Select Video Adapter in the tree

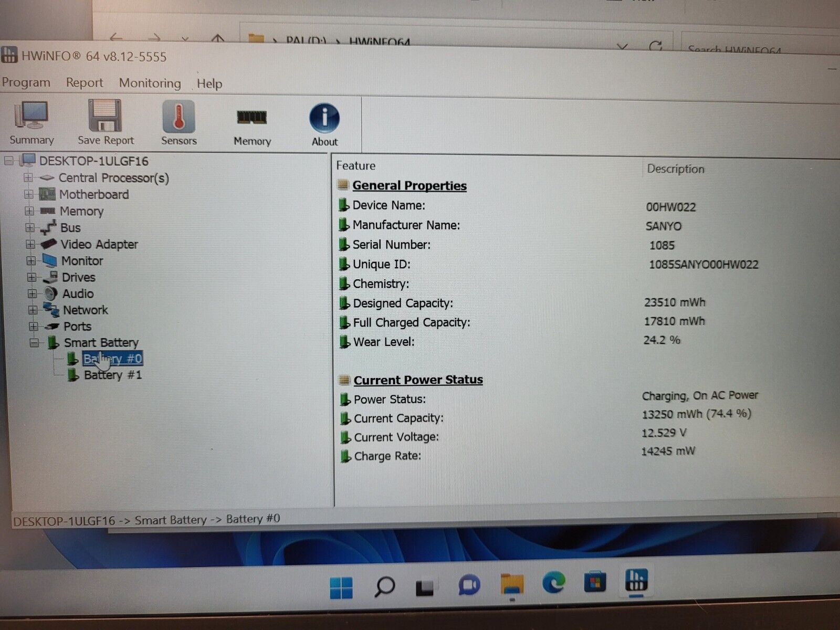tap(99, 244)
